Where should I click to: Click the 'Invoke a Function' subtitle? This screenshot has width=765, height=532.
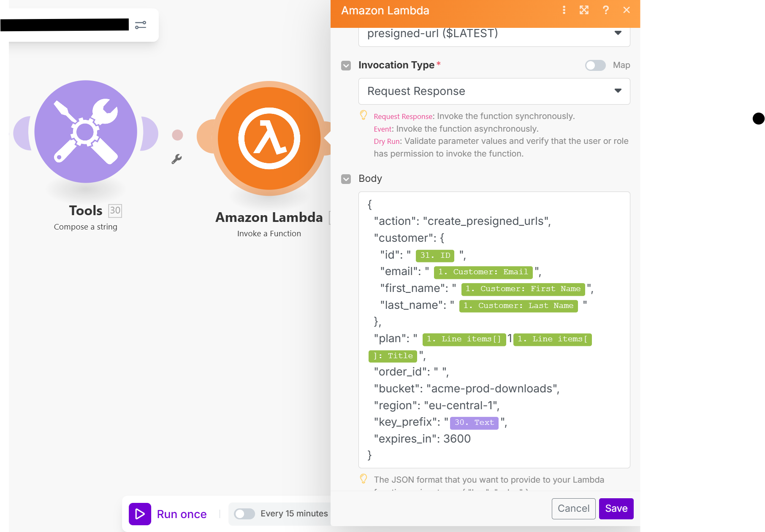pyautogui.click(x=269, y=234)
